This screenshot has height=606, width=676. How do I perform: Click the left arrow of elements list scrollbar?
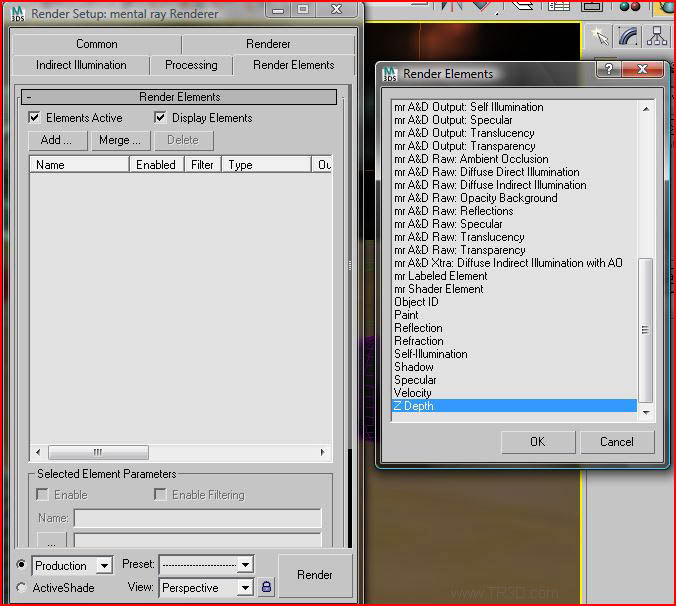pyautogui.click(x=38, y=452)
